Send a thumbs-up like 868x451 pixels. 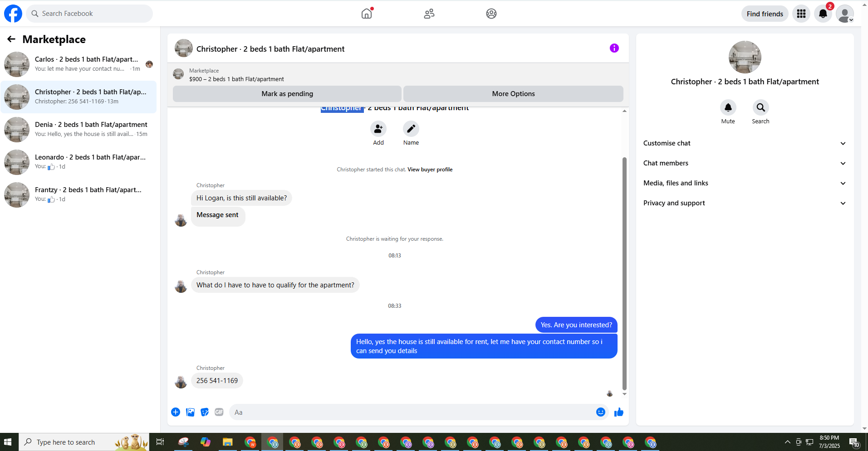pos(619,412)
